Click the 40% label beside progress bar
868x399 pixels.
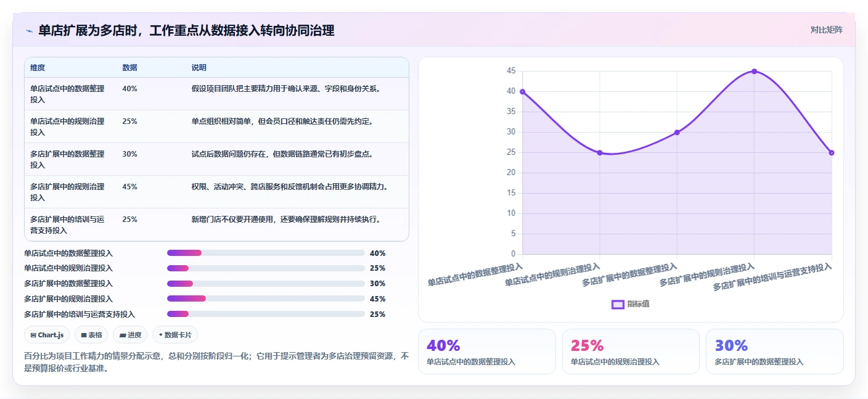coord(377,253)
